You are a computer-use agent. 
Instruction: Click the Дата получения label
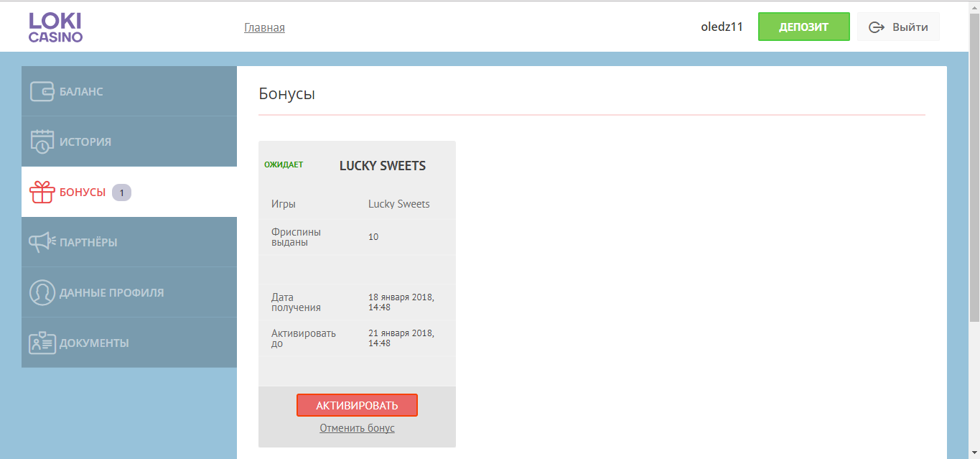296,302
